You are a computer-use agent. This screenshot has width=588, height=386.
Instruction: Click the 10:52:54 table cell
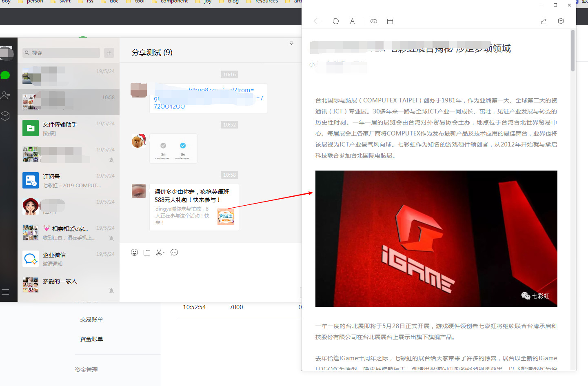tap(194, 307)
